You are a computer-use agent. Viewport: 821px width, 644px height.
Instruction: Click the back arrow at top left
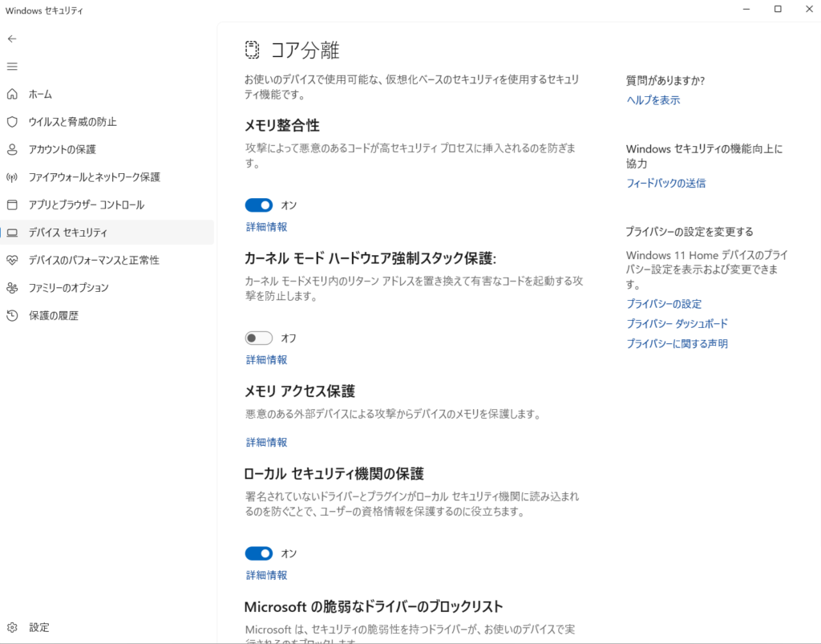11,38
